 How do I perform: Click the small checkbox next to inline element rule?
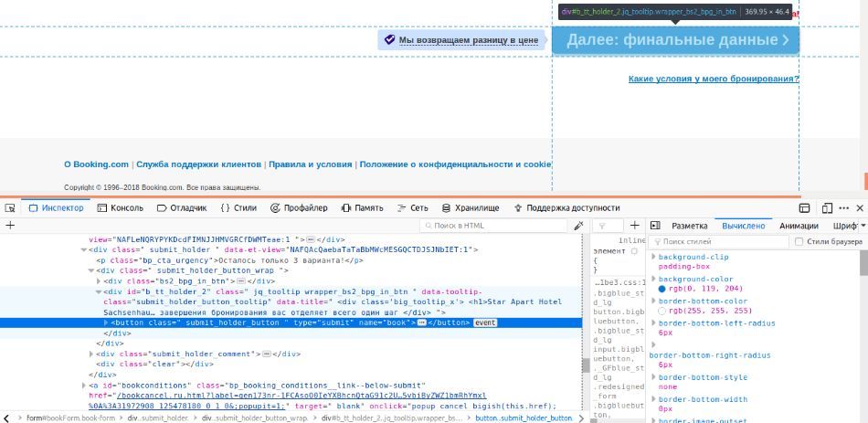[x=634, y=251]
